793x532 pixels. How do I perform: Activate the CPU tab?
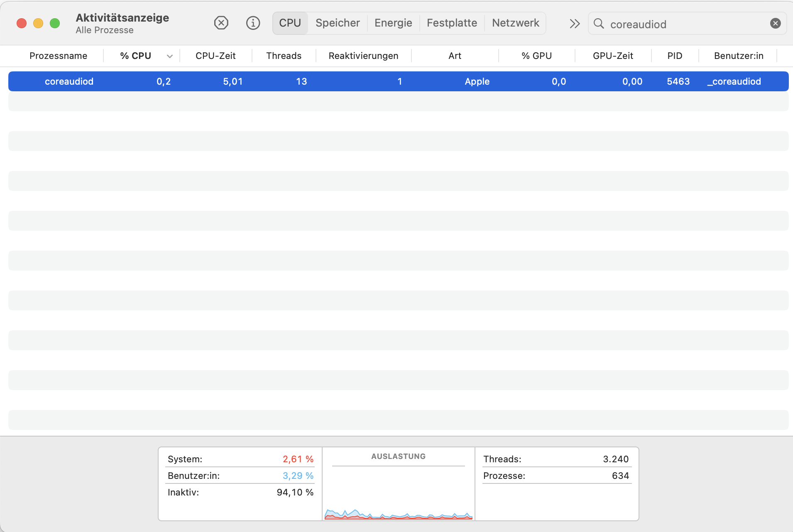(290, 23)
